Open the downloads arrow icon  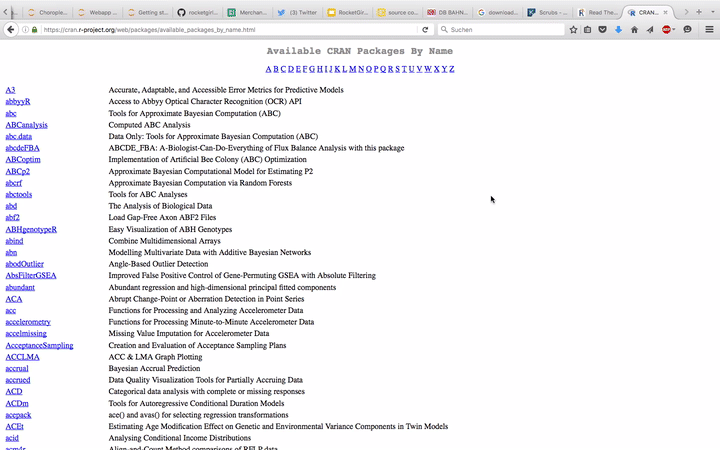point(619,30)
